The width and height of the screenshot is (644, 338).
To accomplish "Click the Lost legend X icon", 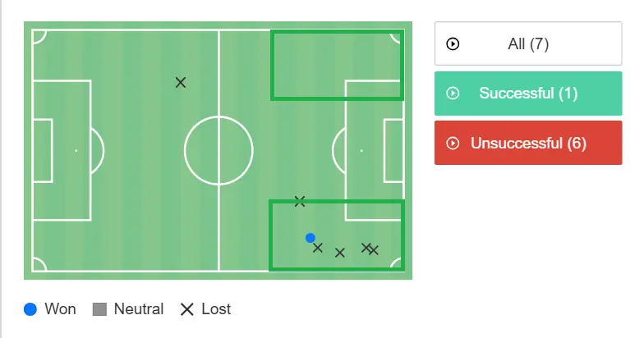I will pyautogui.click(x=187, y=309).
